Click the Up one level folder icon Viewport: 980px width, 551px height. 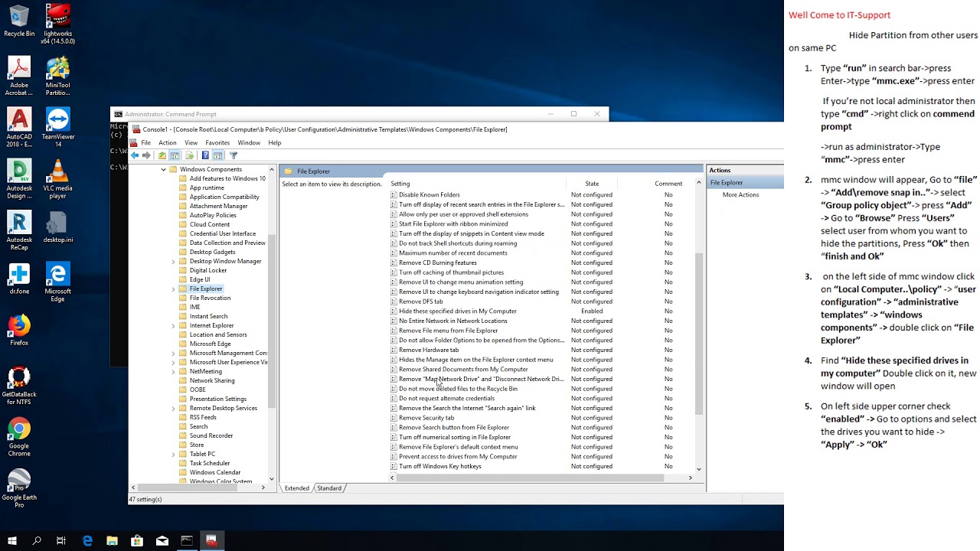162,155
